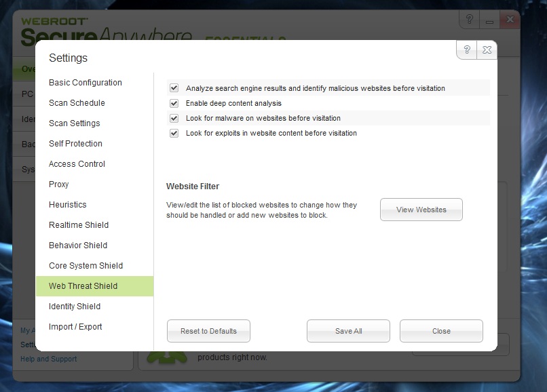
Task: Click the Close button in Settings
Action: pos(441,331)
